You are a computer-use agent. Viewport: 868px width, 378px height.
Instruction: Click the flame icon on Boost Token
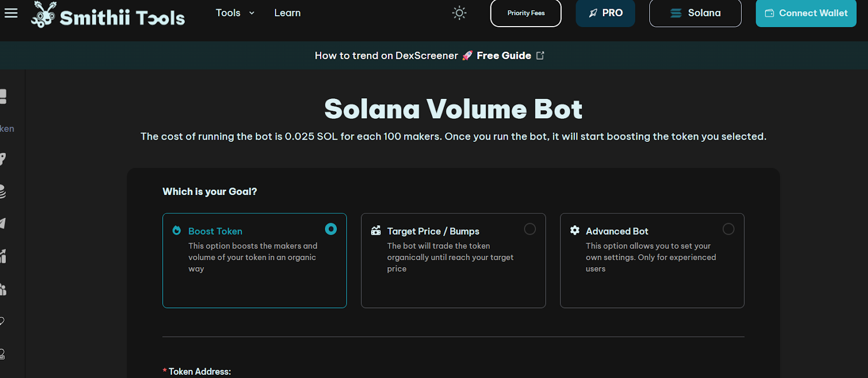(x=176, y=230)
